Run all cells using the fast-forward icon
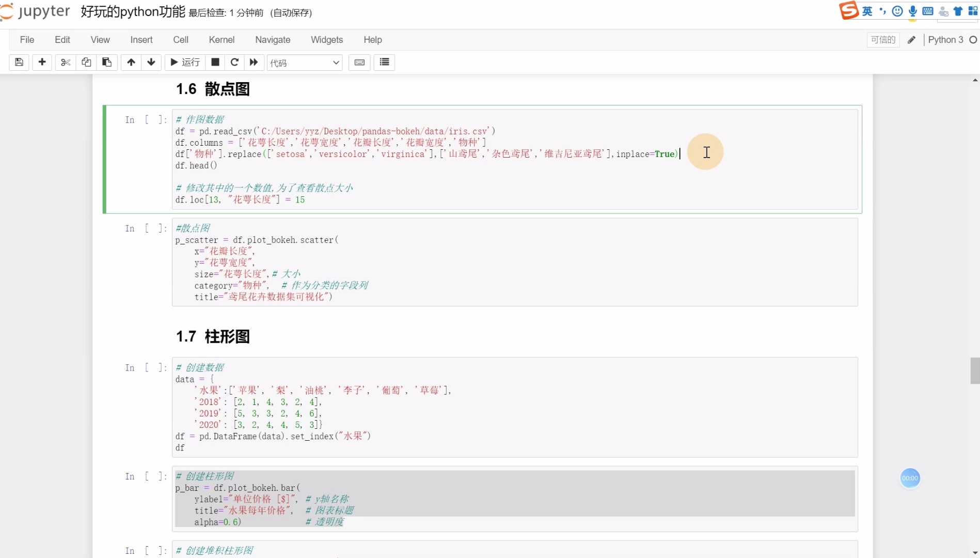 click(253, 62)
